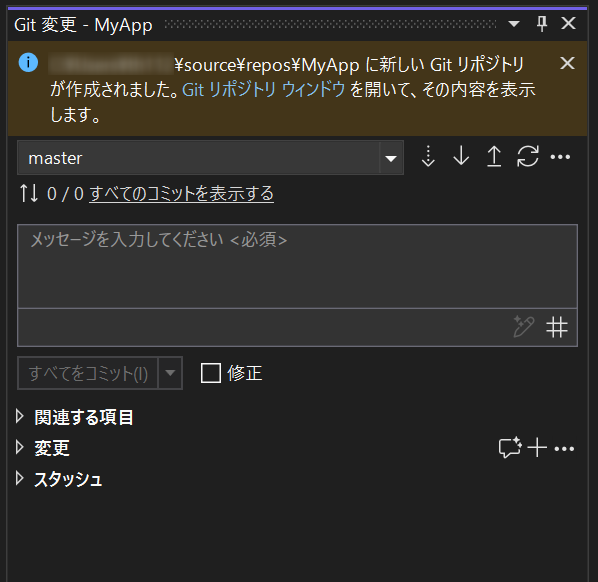Pin the Git 変更 panel with the pushpin
This screenshot has width=598, height=582.
point(542,24)
